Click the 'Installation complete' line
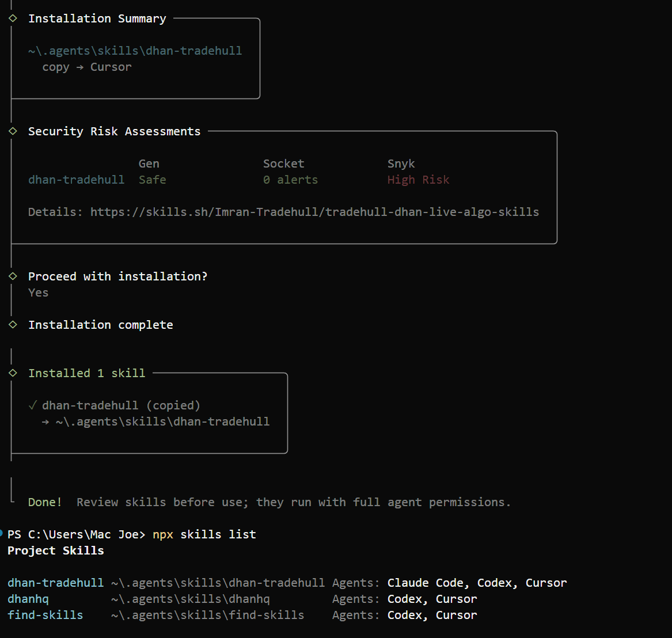 (101, 325)
